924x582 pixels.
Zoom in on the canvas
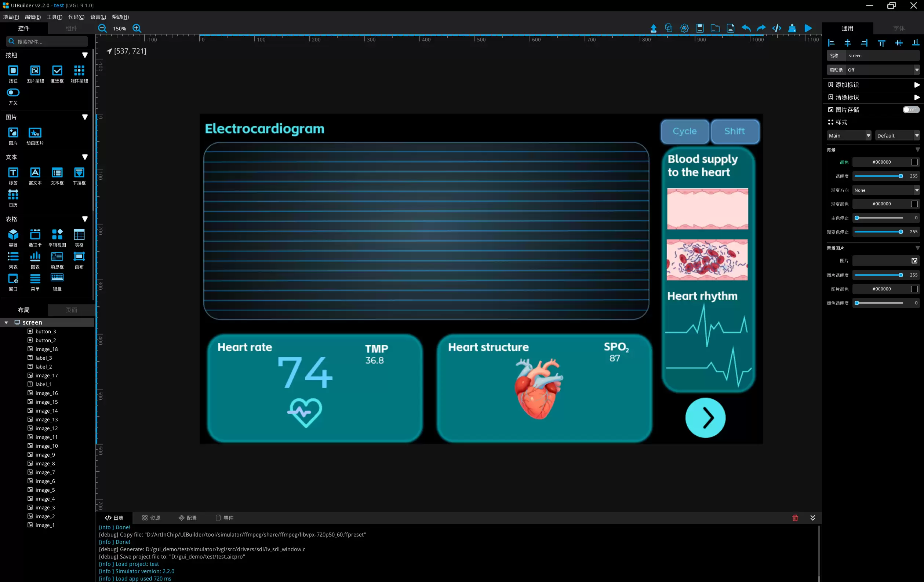[137, 28]
